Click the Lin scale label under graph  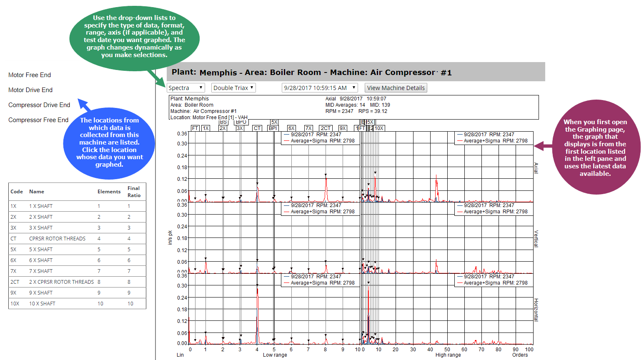(x=180, y=355)
